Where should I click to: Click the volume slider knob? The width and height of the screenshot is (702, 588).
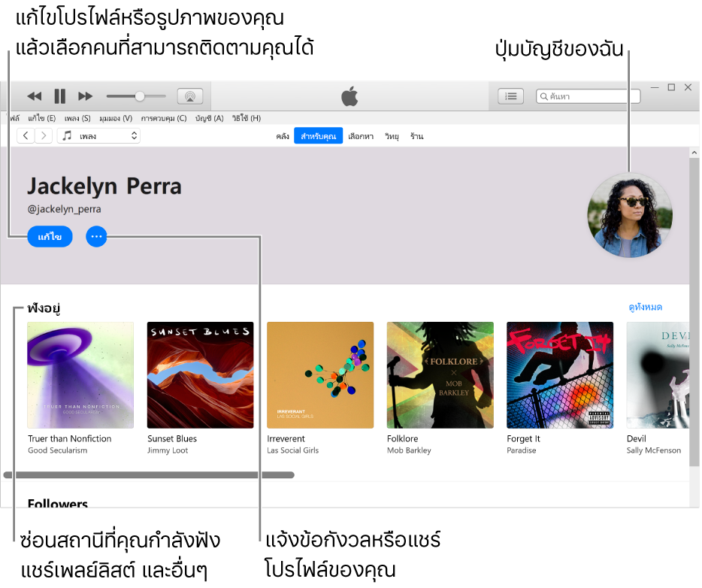point(140,96)
